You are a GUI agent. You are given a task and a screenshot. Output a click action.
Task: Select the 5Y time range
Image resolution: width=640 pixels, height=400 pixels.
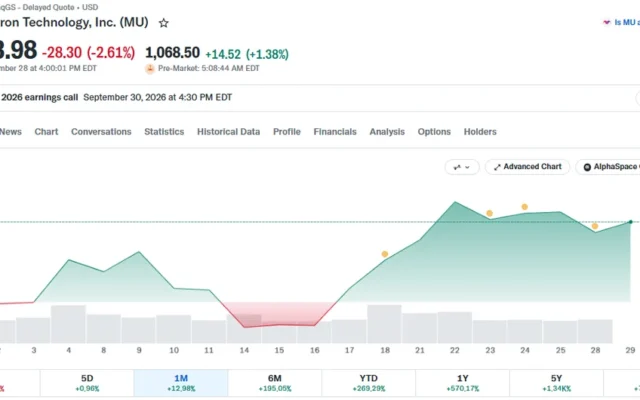(x=556, y=383)
